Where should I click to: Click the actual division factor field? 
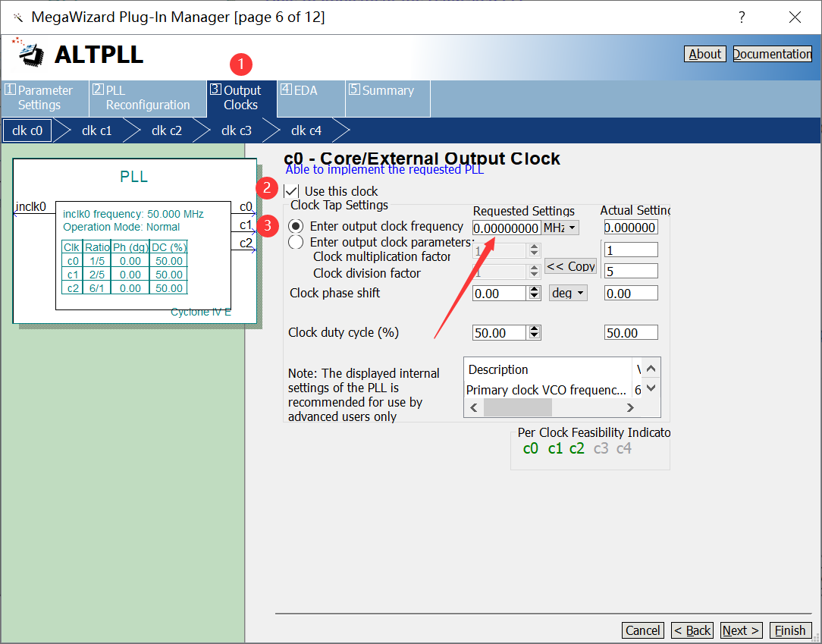(631, 271)
